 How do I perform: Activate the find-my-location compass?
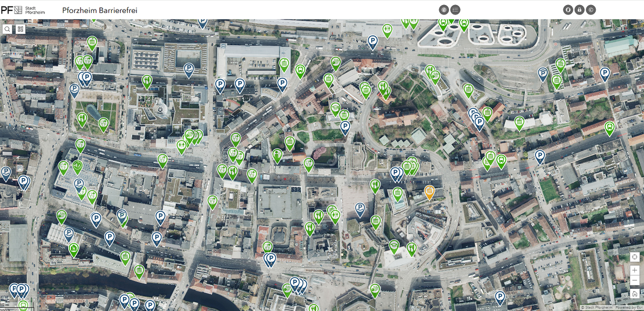coord(634,257)
